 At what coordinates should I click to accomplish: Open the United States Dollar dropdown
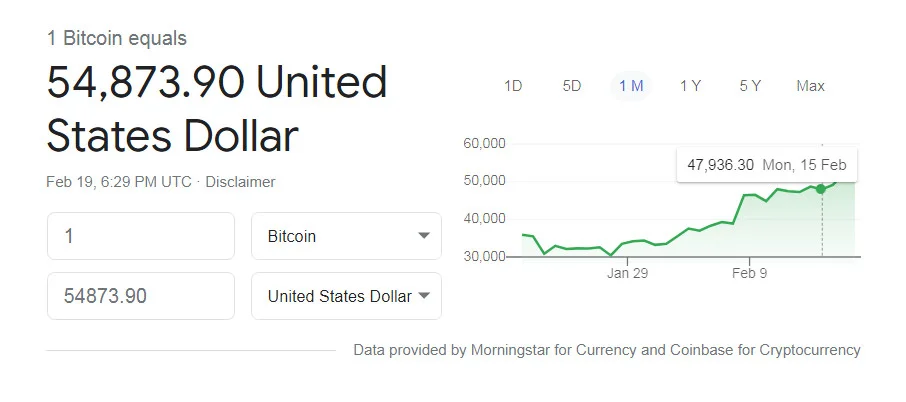coord(345,296)
